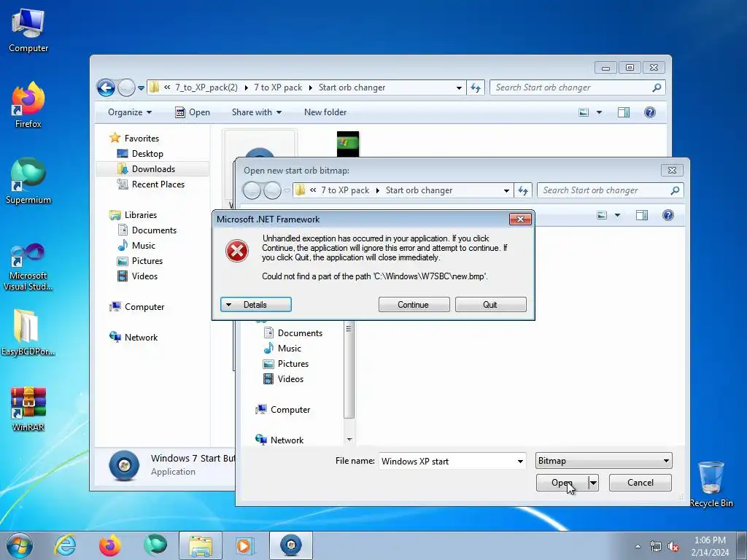Click Cancel in the open dialog
The image size is (747, 560).
(640, 483)
